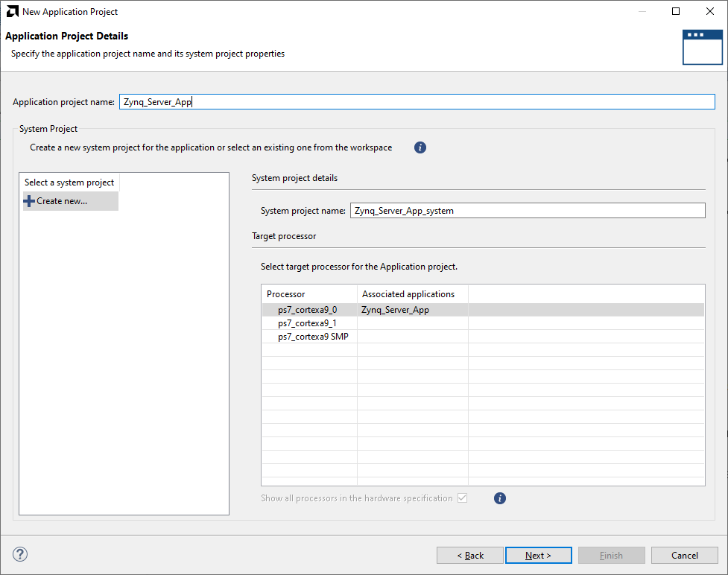This screenshot has width=728, height=575.
Task: Click the info icon beside the System Project description
Action: [420, 147]
